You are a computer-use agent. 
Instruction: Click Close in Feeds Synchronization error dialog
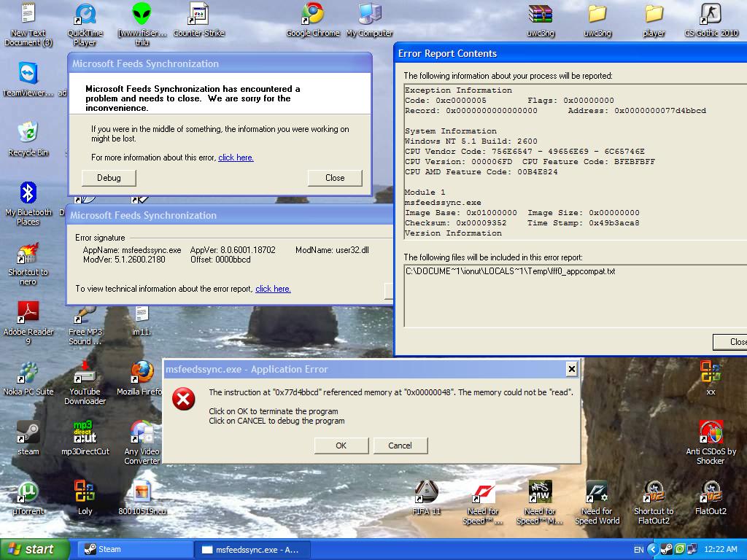click(x=335, y=178)
